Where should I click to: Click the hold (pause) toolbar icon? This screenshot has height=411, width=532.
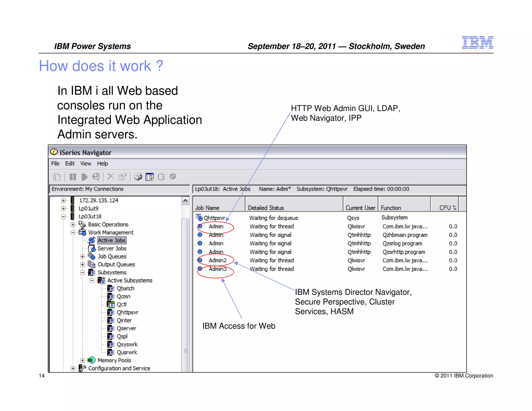click(x=73, y=177)
